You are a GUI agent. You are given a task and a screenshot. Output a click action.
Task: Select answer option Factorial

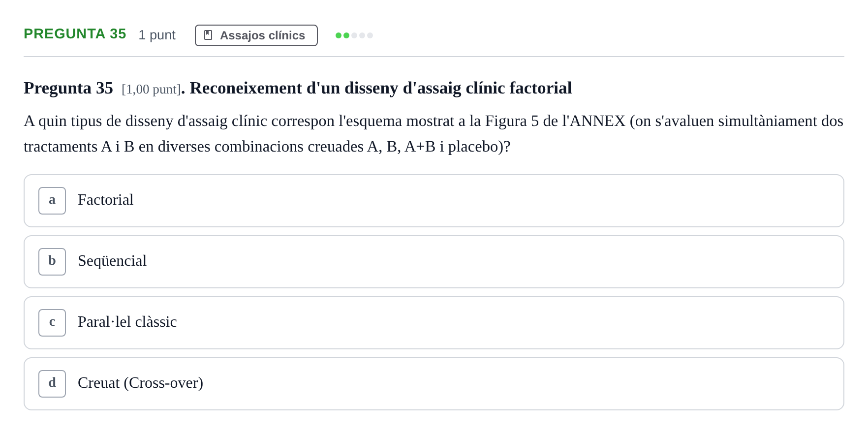tap(434, 201)
